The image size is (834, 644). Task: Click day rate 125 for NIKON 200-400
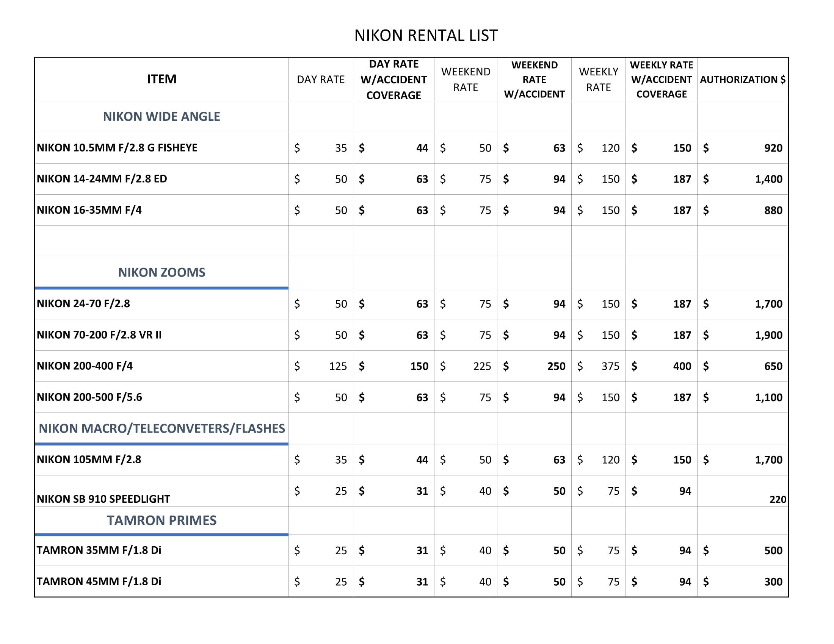[x=337, y=366]
